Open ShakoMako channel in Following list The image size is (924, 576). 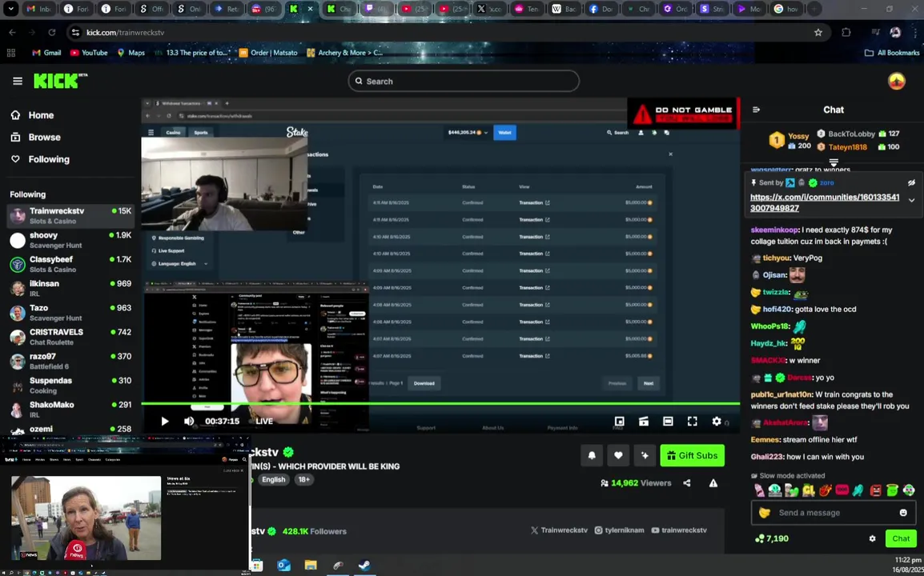(x=70, y=410)
